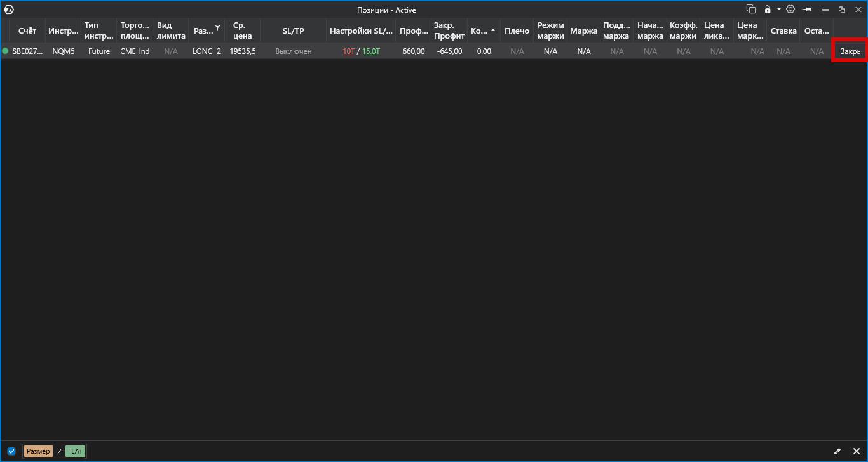
Task: Click the SL/TP column header
Action: click(x=294, y=31)
